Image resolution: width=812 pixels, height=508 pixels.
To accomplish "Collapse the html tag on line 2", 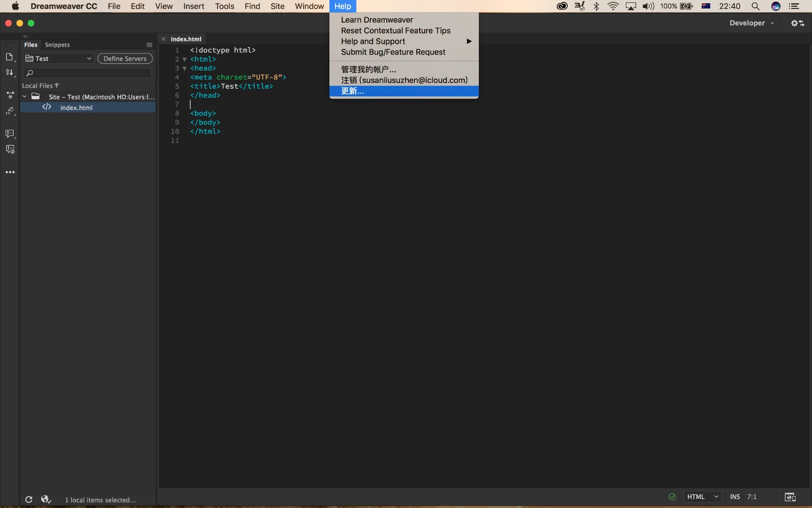I will (185, 59).
